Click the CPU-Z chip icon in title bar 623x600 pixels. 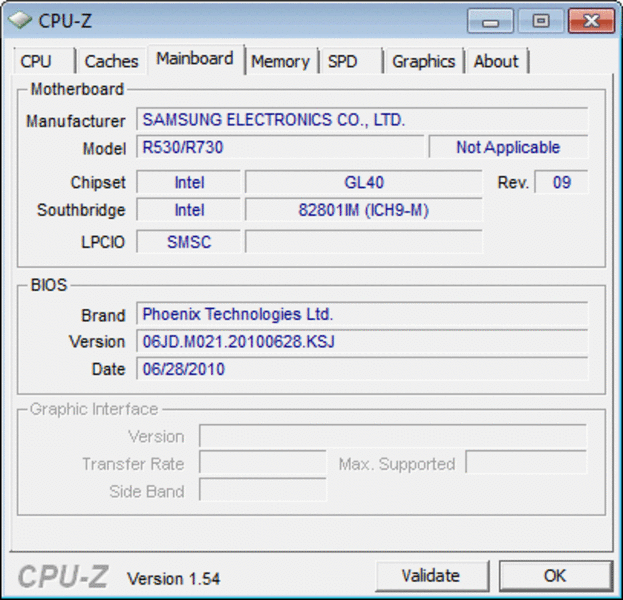coord(19,20)
